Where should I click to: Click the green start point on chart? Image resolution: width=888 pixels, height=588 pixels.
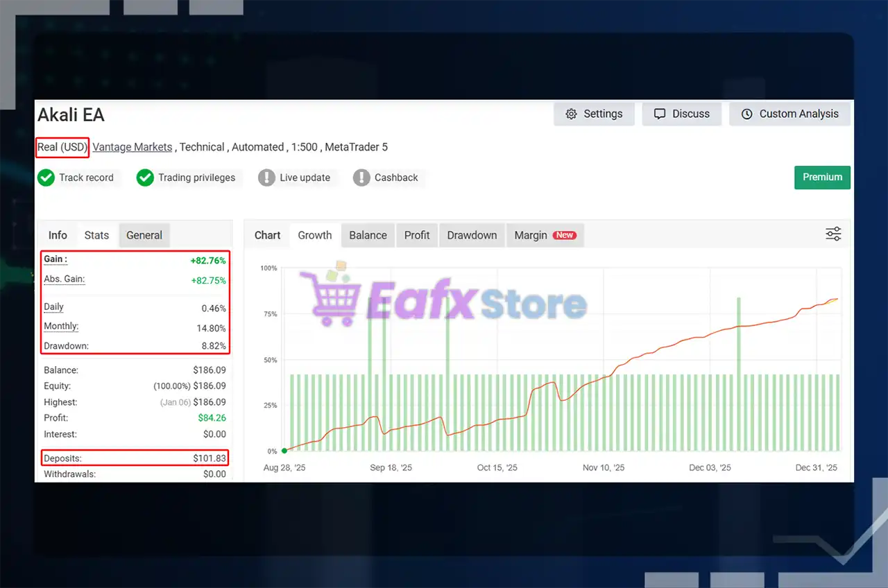tap(284, 451)
